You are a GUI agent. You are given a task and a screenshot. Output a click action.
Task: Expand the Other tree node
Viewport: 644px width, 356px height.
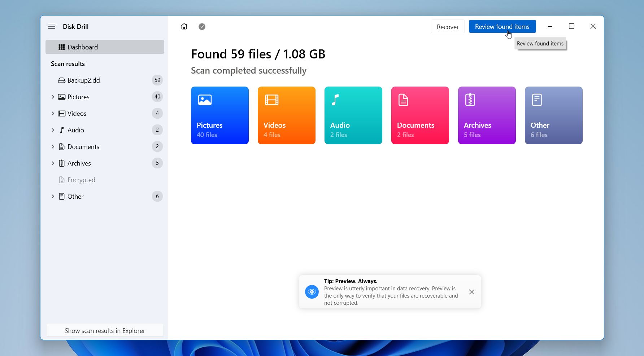pyautogui.click(x=53, y=196)
